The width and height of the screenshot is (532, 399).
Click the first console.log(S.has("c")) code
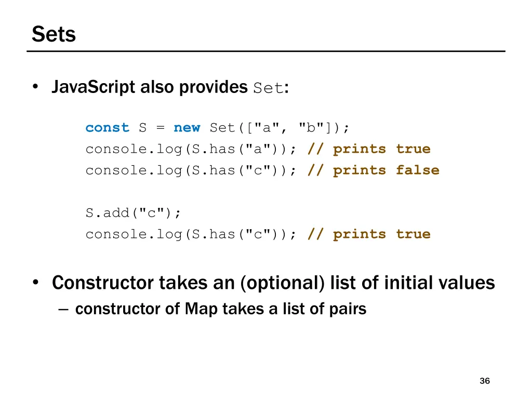tap(191, 170)
